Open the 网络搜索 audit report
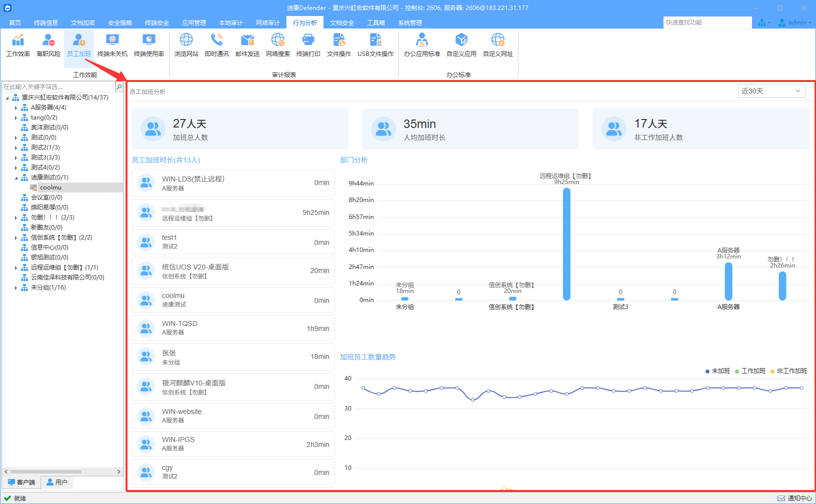This screenshot has height=504, width=816. (x=278, y=45)
